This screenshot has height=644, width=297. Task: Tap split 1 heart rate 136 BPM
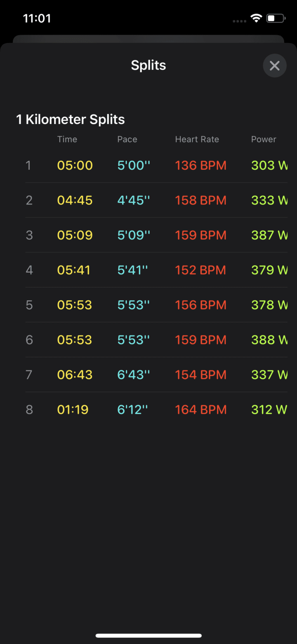point(201,165)
